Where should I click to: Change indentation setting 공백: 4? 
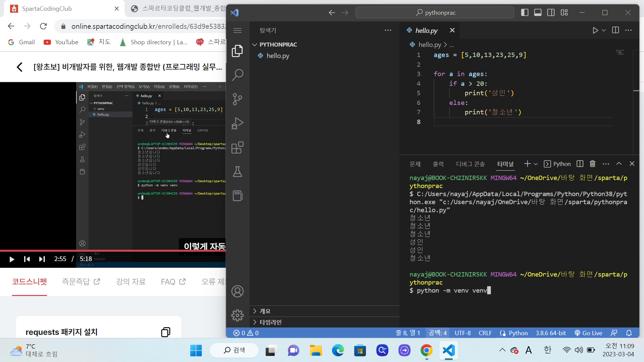click(x=438, y=333)
